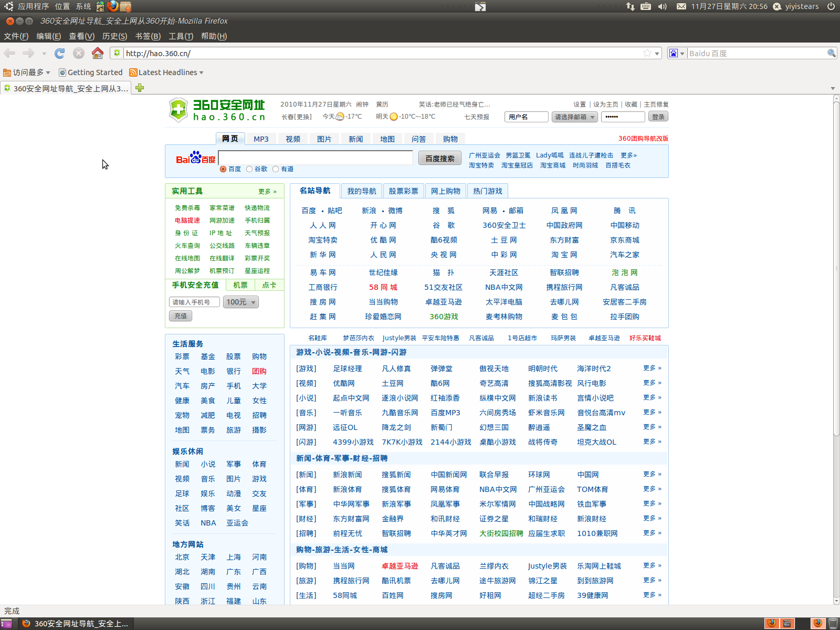
Task: Click the Firefox forward arrow button
Action: coord(28,53)
